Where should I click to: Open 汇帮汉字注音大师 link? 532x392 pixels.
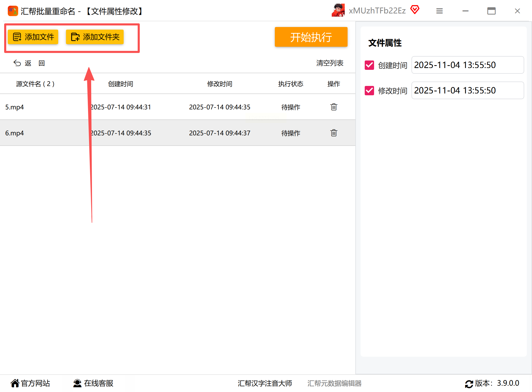[x=265, y=383]
